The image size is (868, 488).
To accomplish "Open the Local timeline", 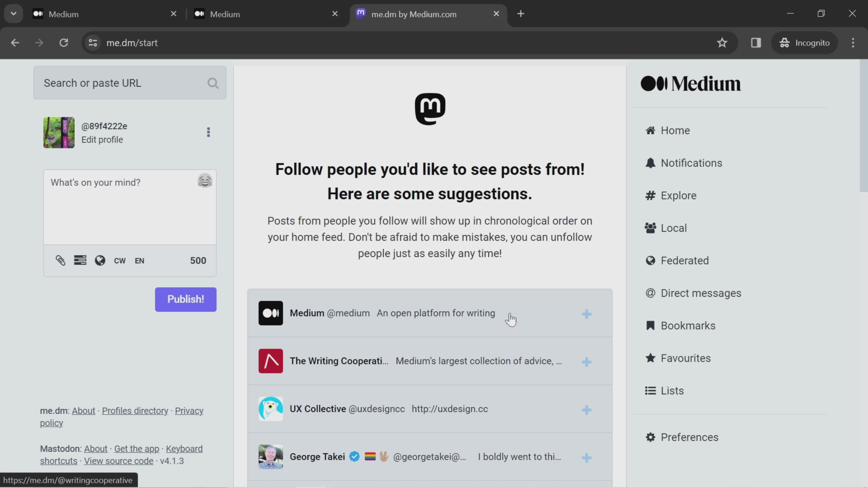I will tap(665, 228).
